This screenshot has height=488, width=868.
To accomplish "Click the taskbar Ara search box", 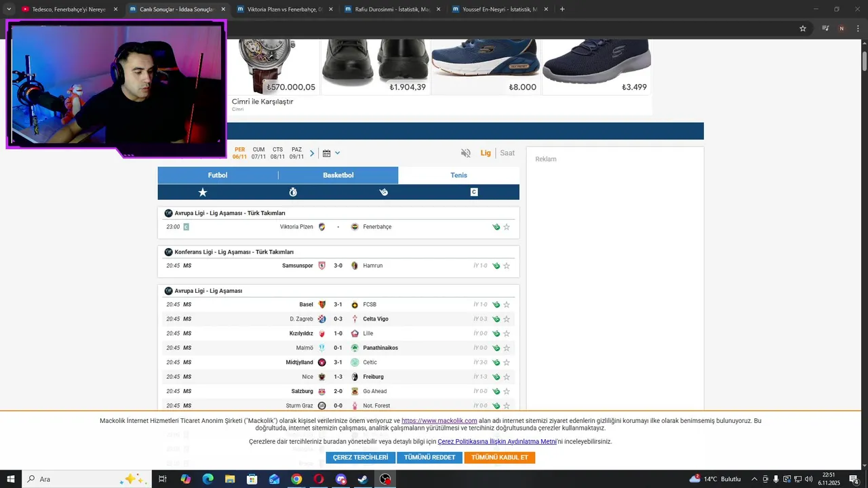I will coord(87,479).
